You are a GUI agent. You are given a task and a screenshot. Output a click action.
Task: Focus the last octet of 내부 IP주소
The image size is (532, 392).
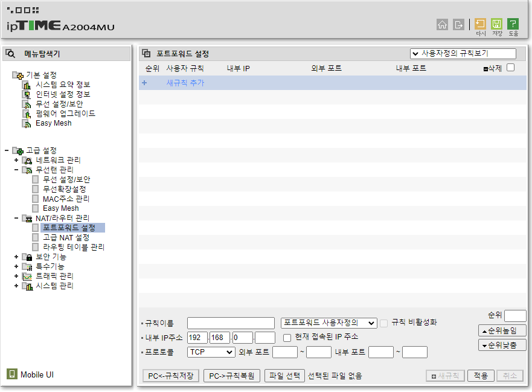[x=264, y=338]
